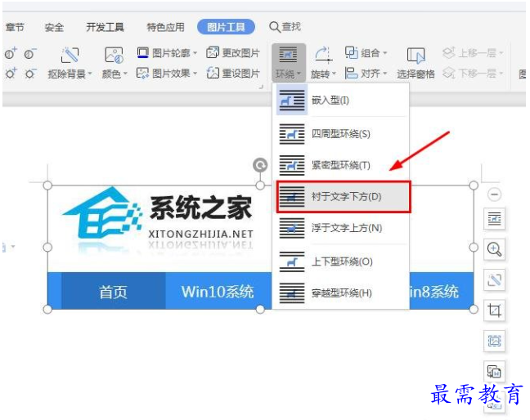The image size is (530, 420).
Task: Click the zoom-out minus icon beside image
Action: [x=494, y=194]
